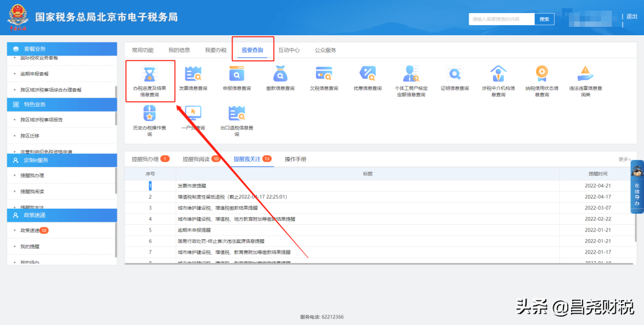Open 出口退税信息查询 icon
644x325 pixels.
(x=237, y=113)
